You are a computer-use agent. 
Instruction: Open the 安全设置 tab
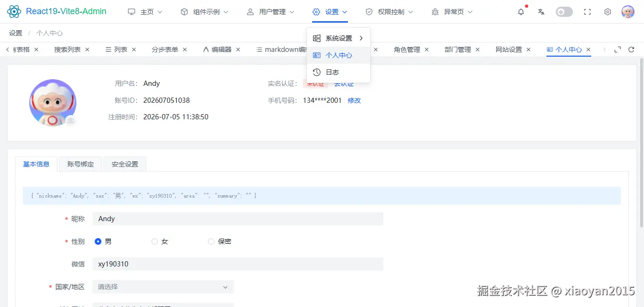tap(125, 164)
